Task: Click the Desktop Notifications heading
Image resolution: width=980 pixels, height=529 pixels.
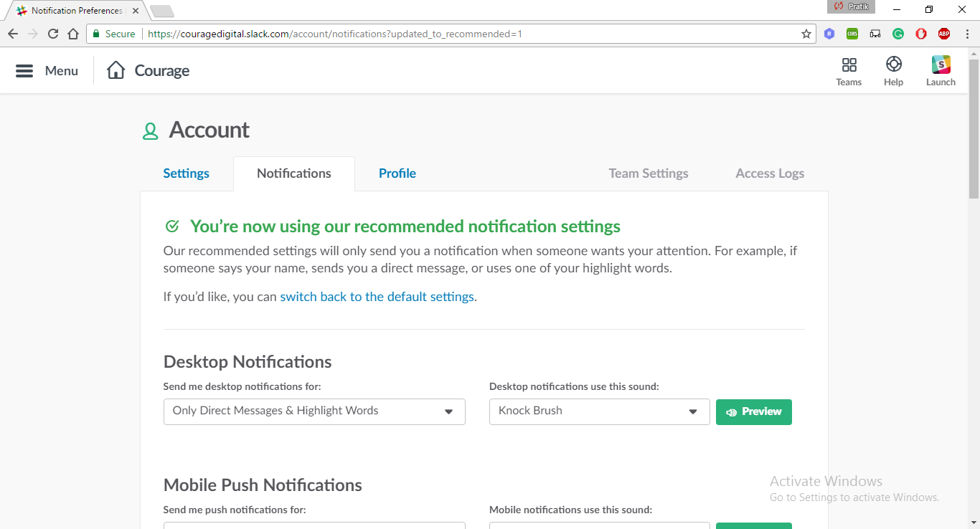Action: tap(248, 362)
